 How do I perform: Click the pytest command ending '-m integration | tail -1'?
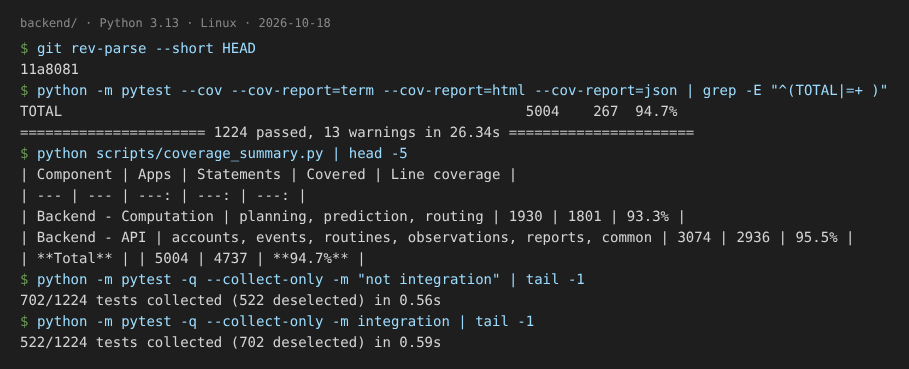[x=277, y=321]
